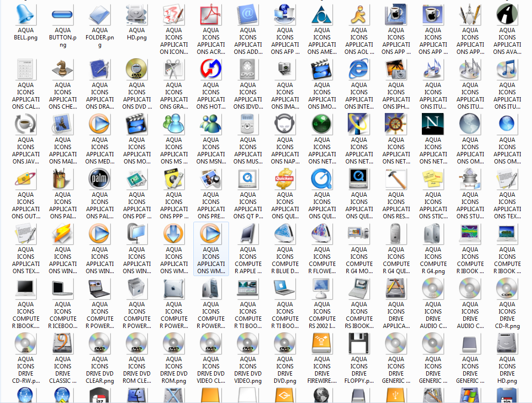Click the Quicken dollar sign icon
Image resolution: width=532 pixels, height=403 pixels.
point(285,179)
